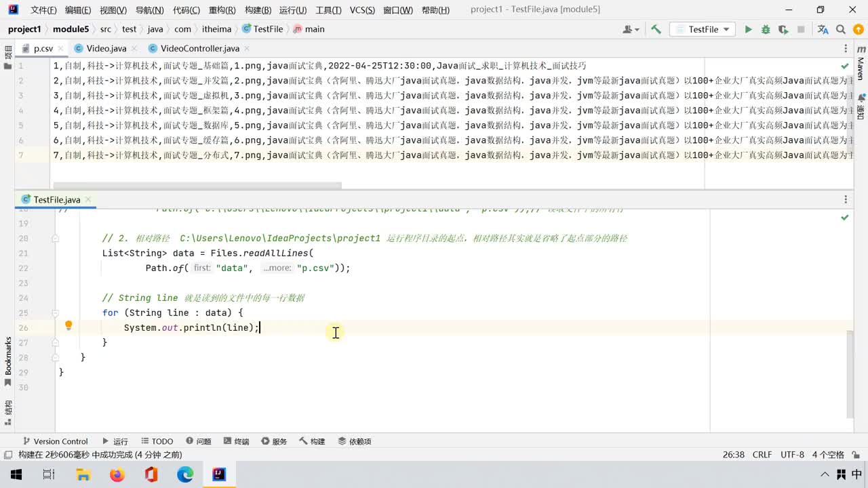Click main method breadcrumb
868x488 pixels.
coord(309,29)
